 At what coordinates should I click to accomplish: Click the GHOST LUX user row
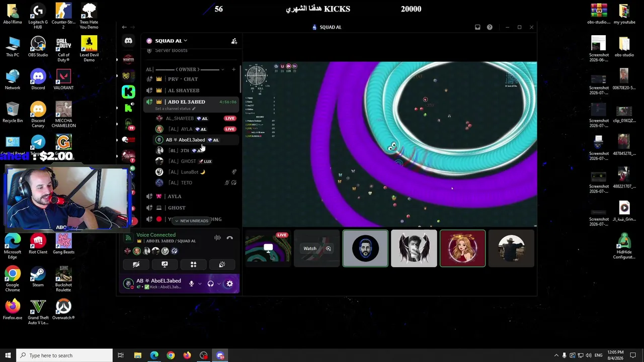[x=196, y=161]
